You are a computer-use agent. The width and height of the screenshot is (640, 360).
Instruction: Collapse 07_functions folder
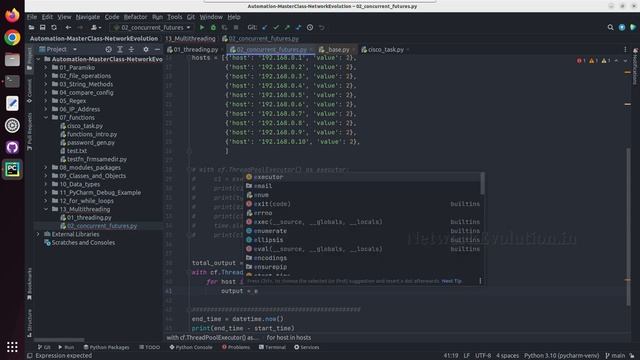(x=46, y=118)
